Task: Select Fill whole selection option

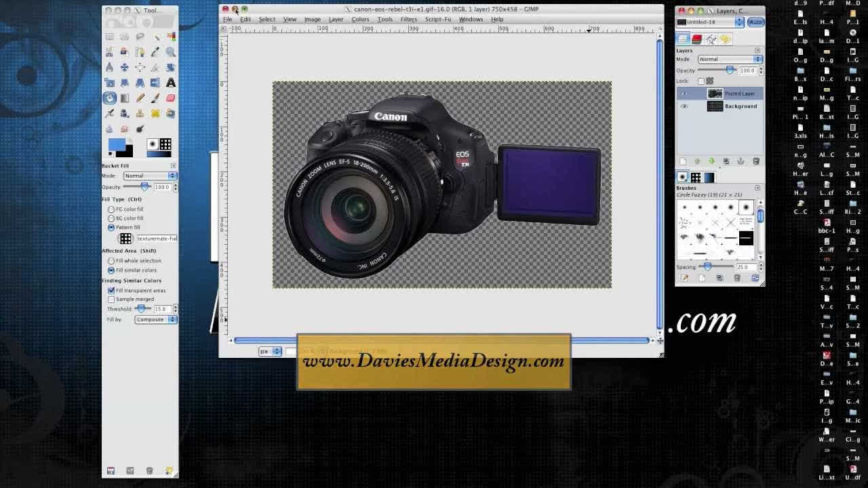Action: (111, 261)
